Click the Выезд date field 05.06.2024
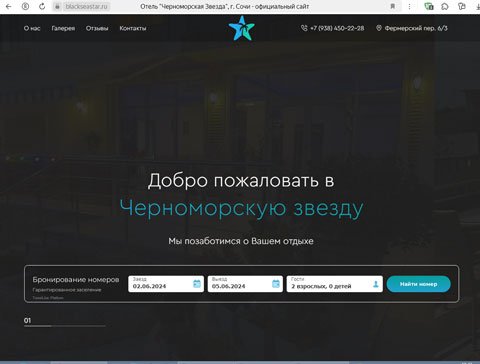Screen dimensions: 480x364 (245, 284)
